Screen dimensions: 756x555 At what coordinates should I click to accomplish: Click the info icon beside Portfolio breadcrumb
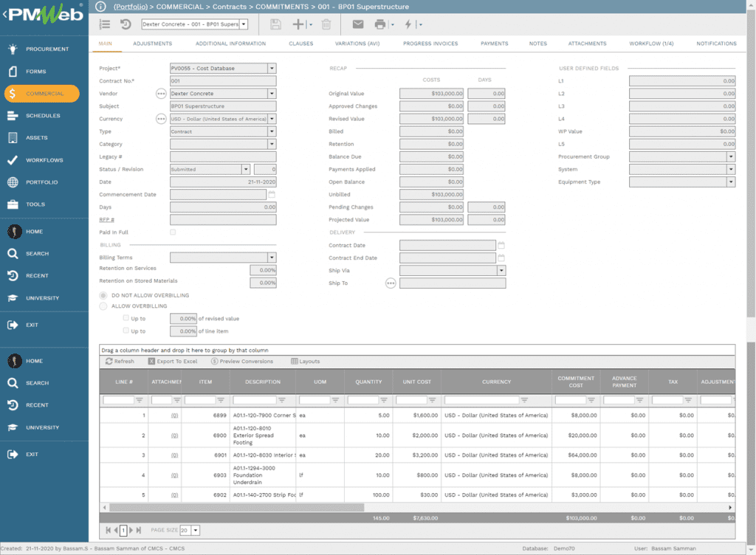click(100, 6)
